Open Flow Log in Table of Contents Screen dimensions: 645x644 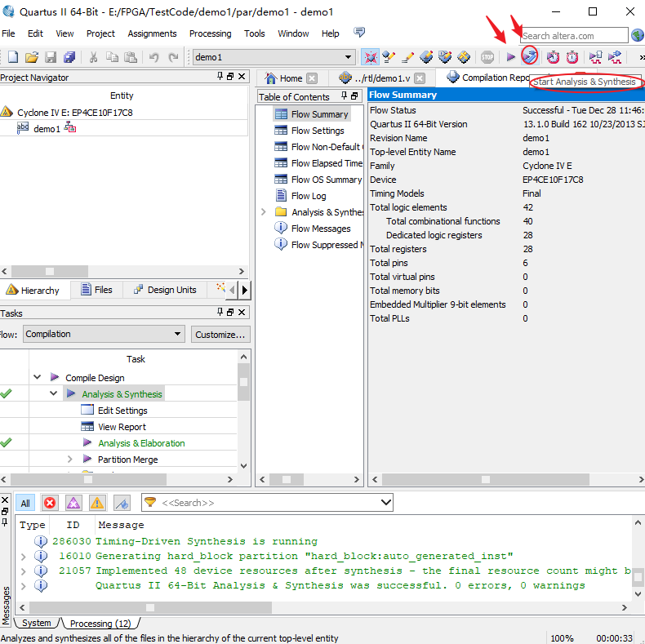click(301, 196)
